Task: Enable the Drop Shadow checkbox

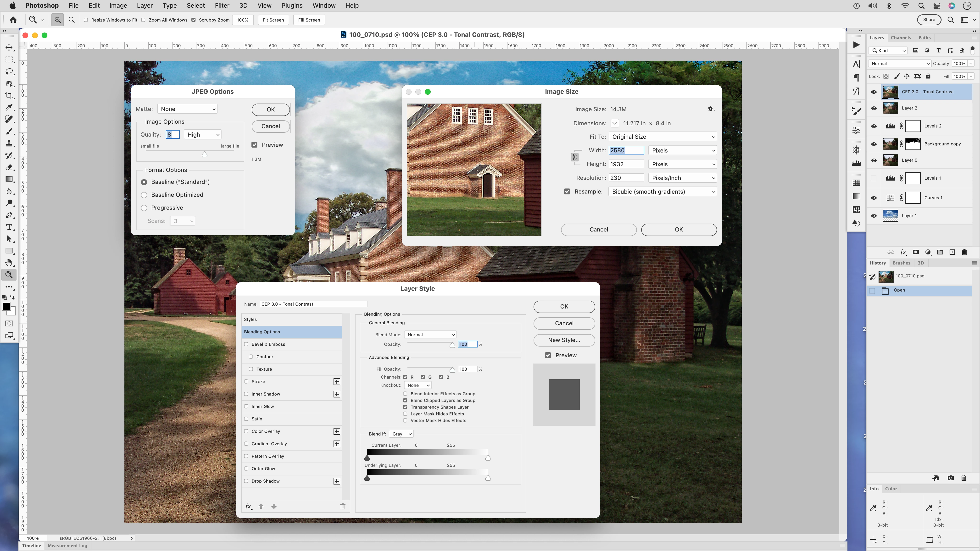Action: [246, 481]
